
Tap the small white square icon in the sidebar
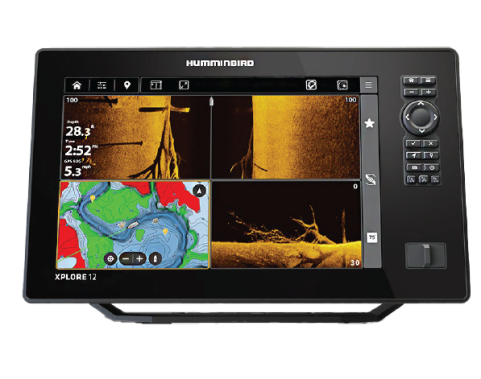(372, 237)
